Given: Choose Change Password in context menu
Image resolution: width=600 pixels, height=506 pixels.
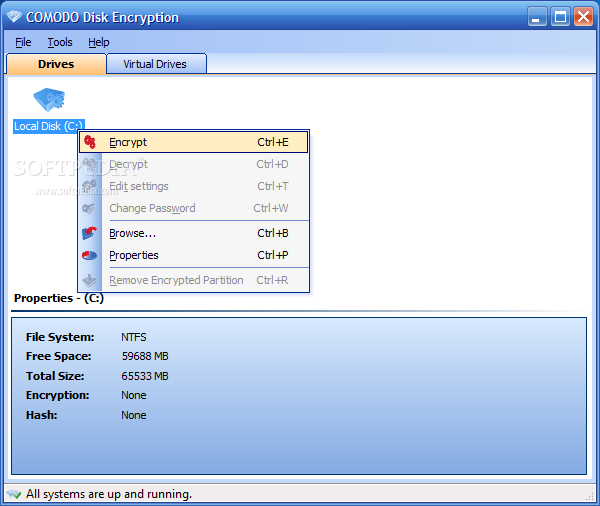Looking at the screenshot, I should (x=194, y=208).
